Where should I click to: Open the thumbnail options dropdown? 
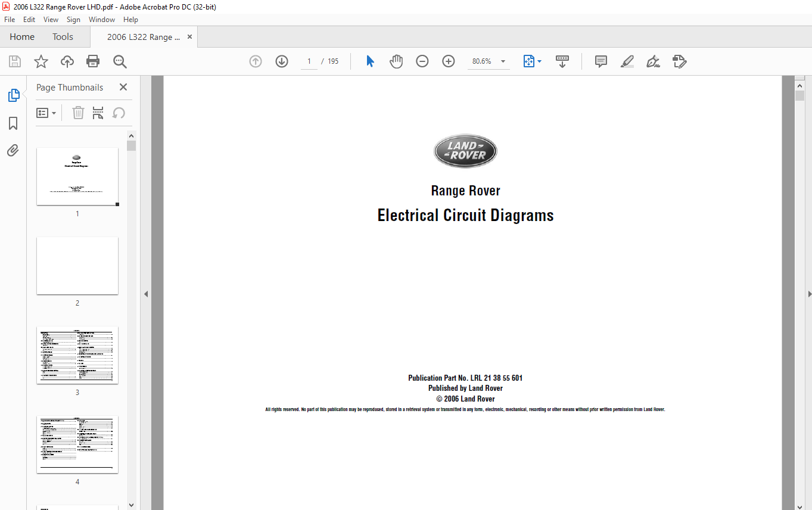[x=46, y=113]
